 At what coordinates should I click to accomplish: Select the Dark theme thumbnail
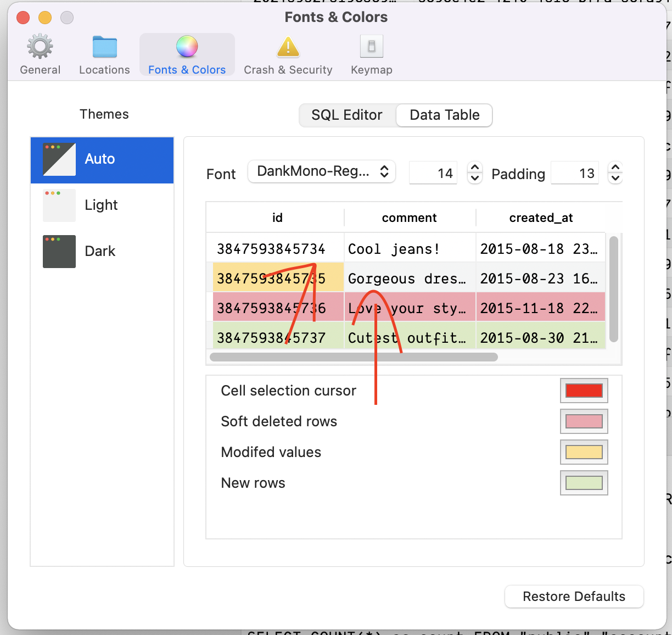pyautogui.click(x=59, y=251)
